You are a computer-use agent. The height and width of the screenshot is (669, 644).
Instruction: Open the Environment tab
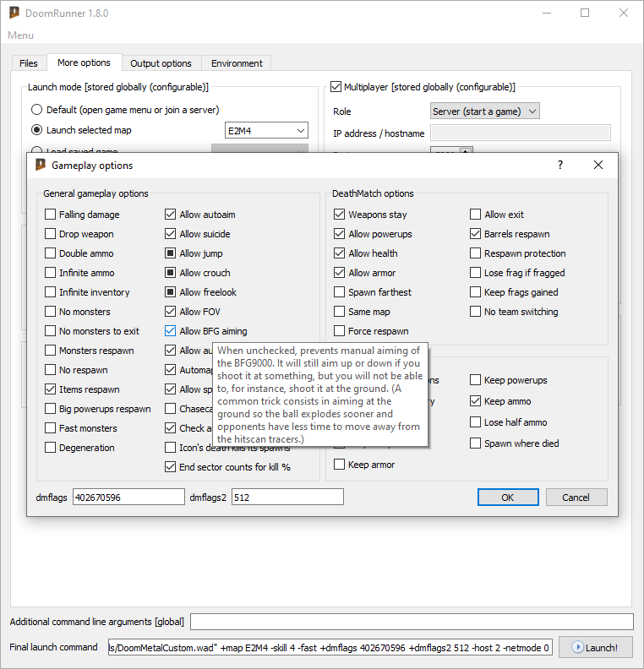tap(237, 63)
